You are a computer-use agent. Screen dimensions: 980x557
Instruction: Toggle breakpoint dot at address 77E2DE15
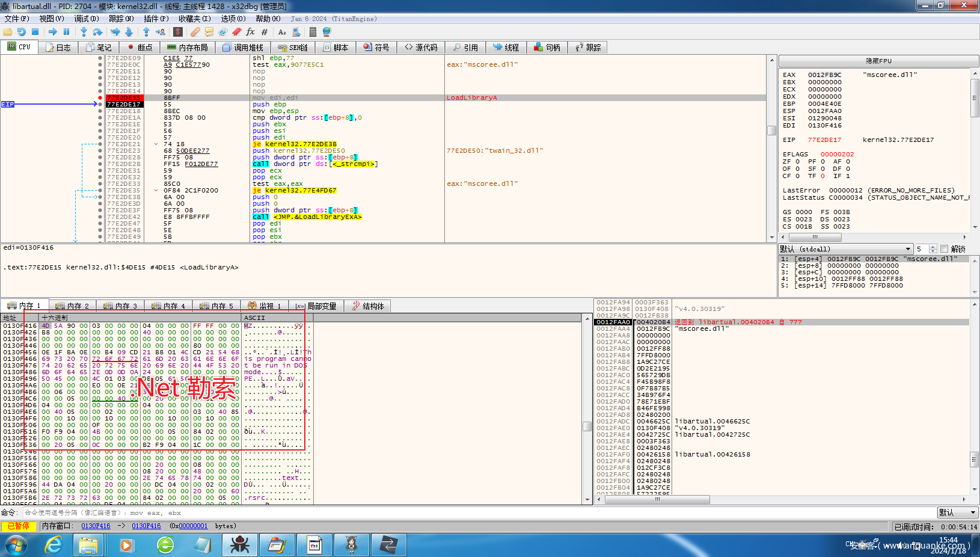[100, 97]
